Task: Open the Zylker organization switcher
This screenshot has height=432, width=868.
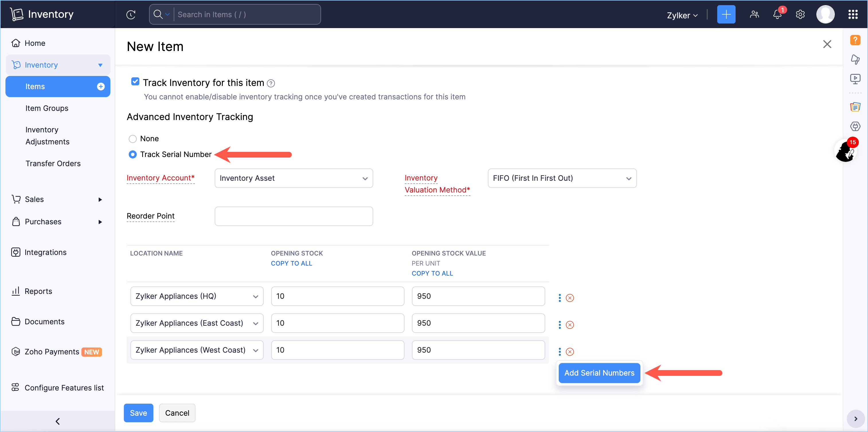Action: [682, 15]
